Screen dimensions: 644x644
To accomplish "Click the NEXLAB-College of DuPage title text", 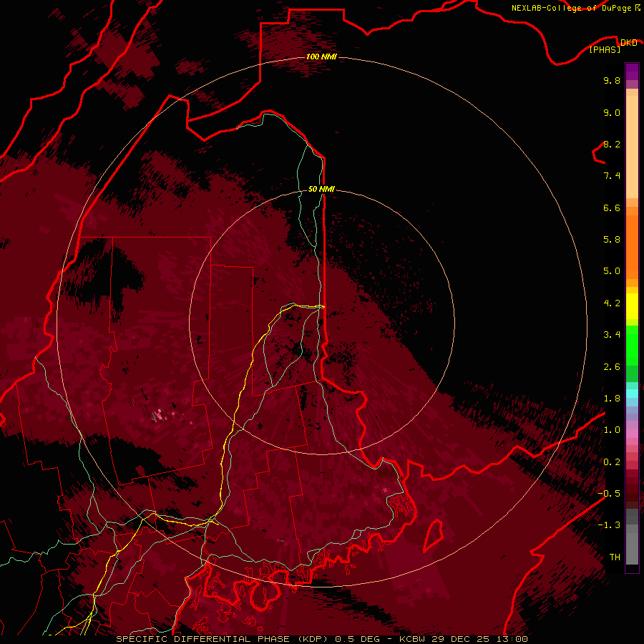I will point(572,8).
